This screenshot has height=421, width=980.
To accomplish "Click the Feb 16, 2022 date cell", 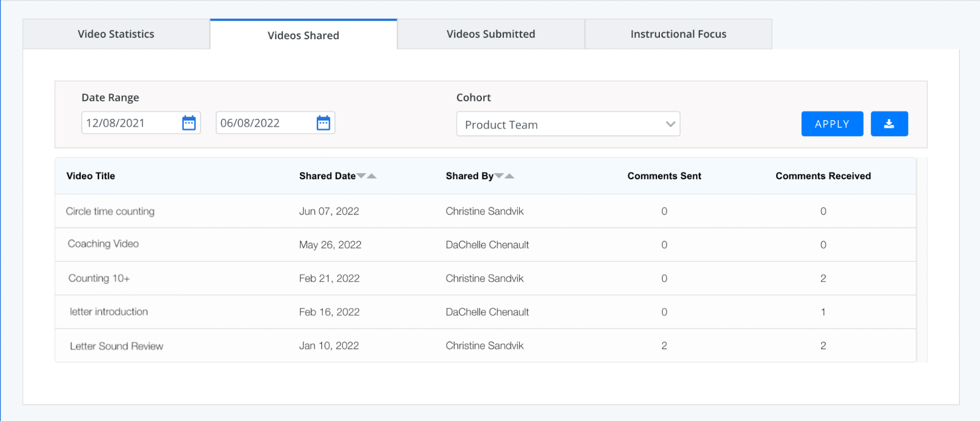I will point(329,312).
